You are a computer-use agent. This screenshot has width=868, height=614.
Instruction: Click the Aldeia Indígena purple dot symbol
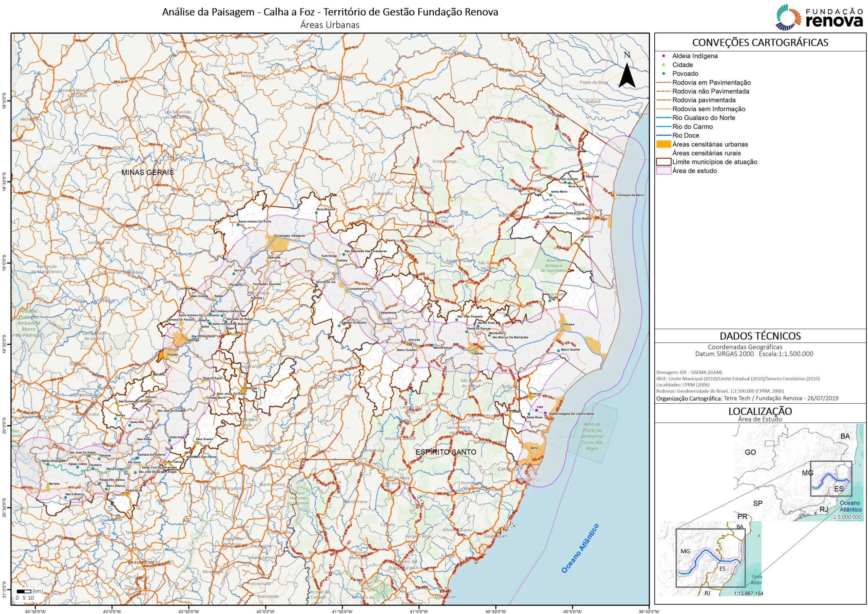664,56
